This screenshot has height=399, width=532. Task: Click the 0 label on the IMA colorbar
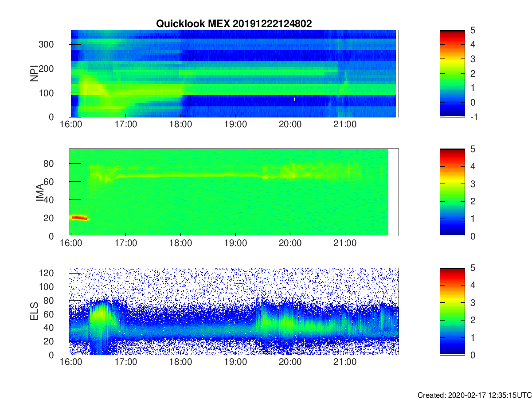tap(472, 236)
